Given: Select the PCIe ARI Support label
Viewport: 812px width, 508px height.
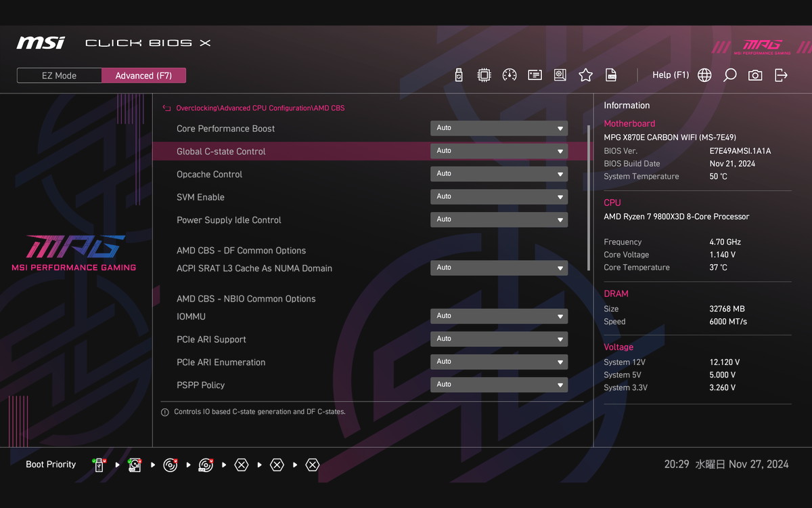Looking at the screenshot, I should pos(211,339).
